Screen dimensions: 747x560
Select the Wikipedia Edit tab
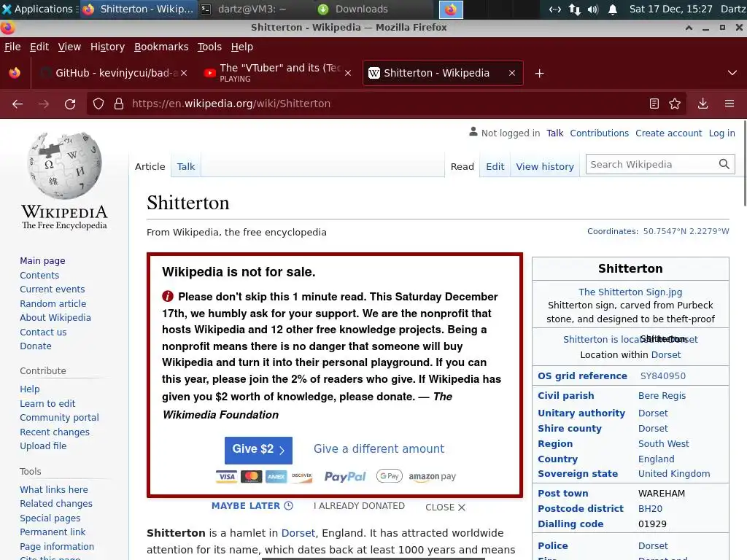click(495, 167)
